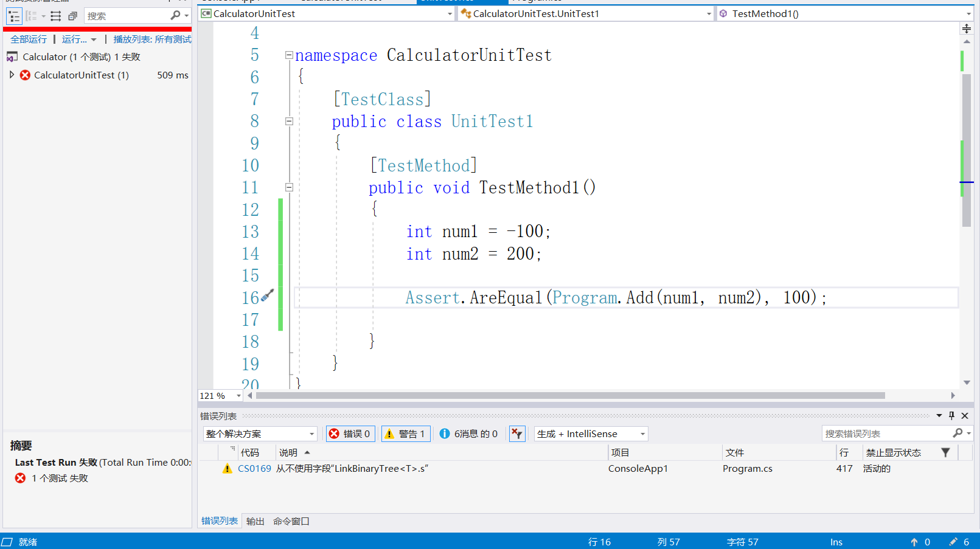Viewport: 980px width, 549px height.
Task: Click the column filter funnel icon
Action: pos(945,452)
